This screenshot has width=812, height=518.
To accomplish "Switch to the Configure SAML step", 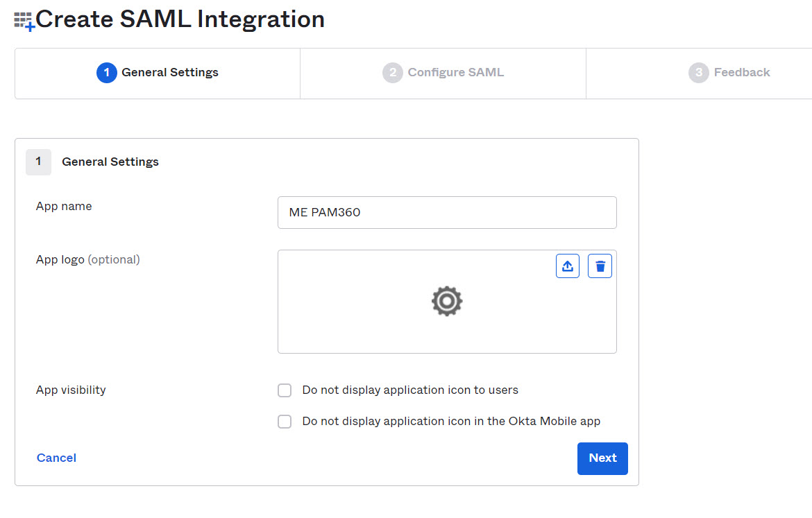I will 455,73.
